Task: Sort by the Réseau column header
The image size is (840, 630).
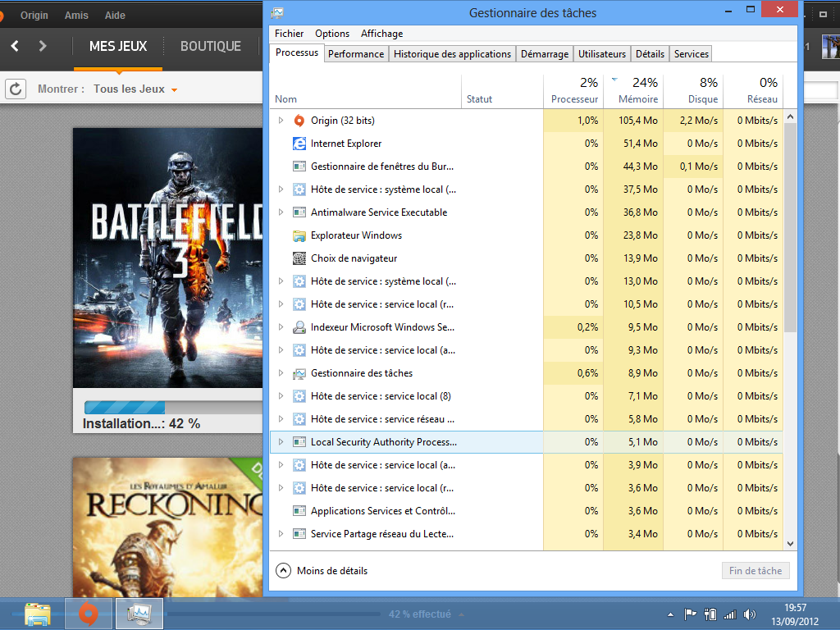Action: (x=753, y=90)
